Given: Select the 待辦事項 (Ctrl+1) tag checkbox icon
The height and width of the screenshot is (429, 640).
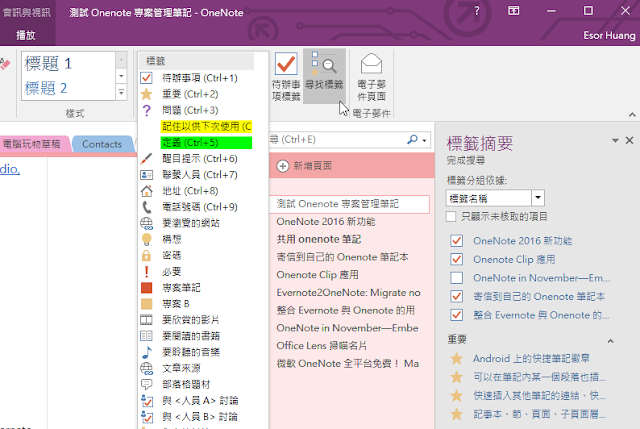Looking at the screenshot, I should pyautogui.click(x=146, y=78).
